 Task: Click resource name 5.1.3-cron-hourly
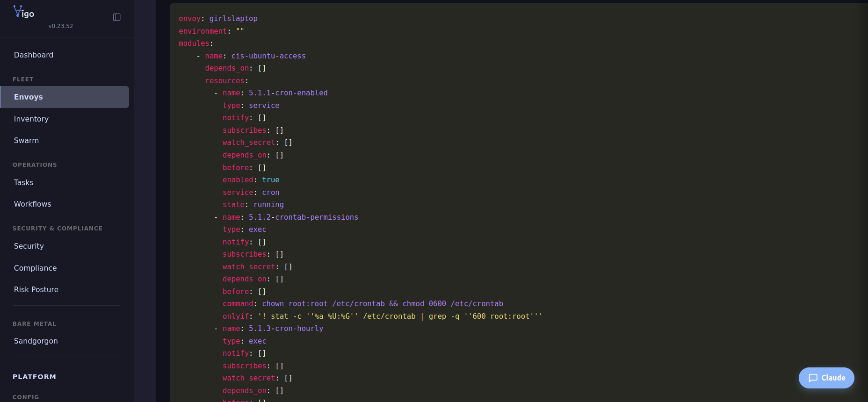[x=286, y=329]
